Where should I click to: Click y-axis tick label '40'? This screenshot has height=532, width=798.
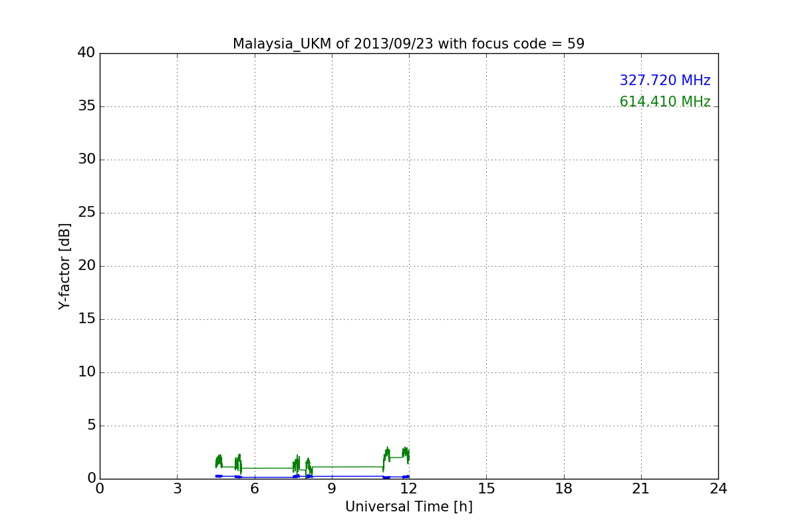(x=86, y=53)
